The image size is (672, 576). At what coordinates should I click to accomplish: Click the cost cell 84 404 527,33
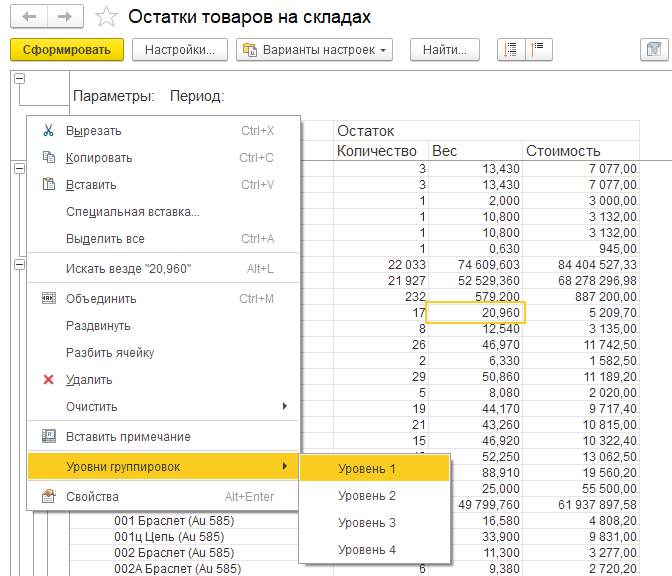581,264
